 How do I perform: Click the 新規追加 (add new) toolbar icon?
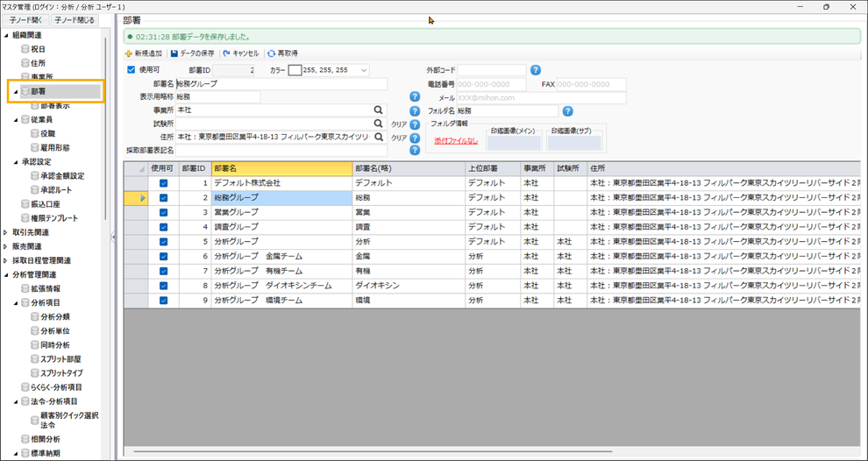[x=130, y=53]
